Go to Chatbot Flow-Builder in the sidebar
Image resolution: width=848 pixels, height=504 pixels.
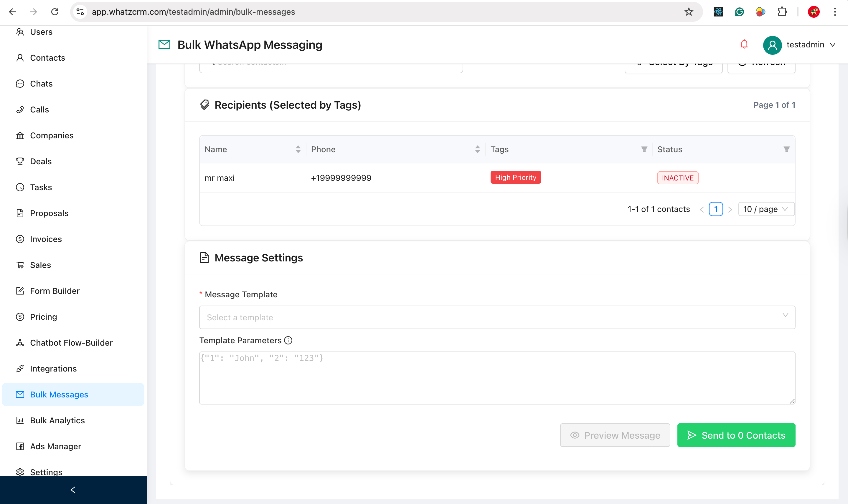coord(71,343)
